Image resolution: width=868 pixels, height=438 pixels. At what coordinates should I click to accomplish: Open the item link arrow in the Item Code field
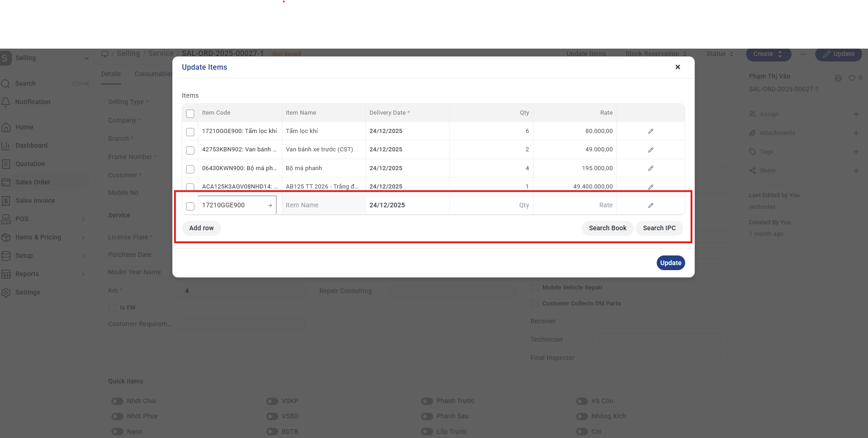pos(270,205)
